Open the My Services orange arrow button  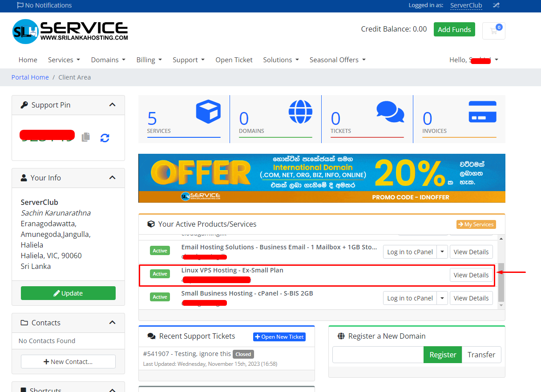point(476,224)
